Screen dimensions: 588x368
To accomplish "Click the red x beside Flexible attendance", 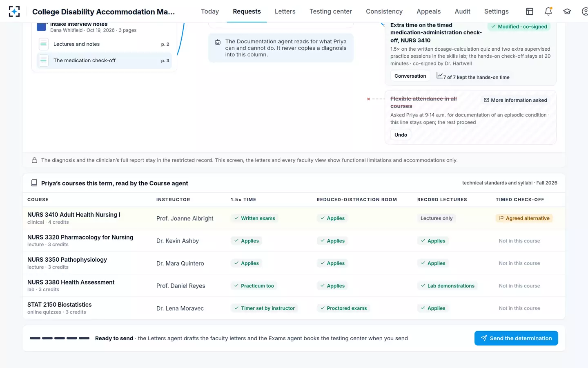I will [368, 99].
